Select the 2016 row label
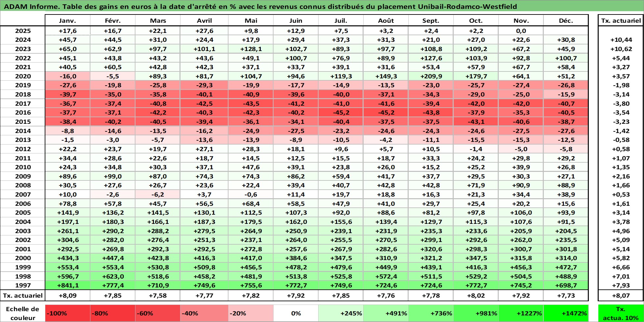Screen dimensions: 644x322 [x=23, y=113]
